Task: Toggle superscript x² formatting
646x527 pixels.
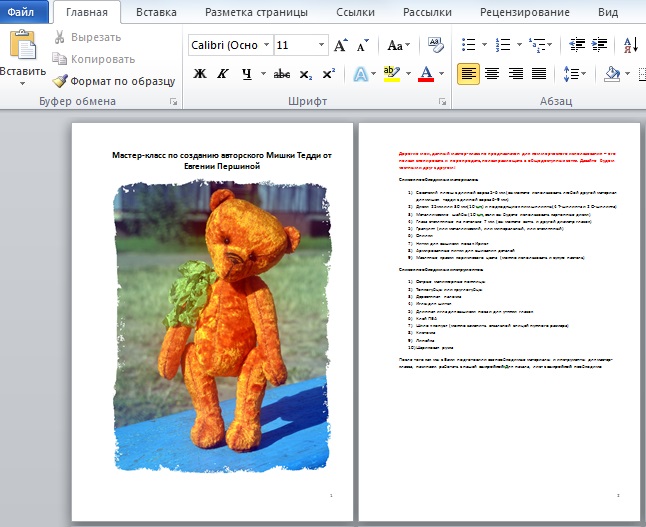Action: (x=328, y=74)
